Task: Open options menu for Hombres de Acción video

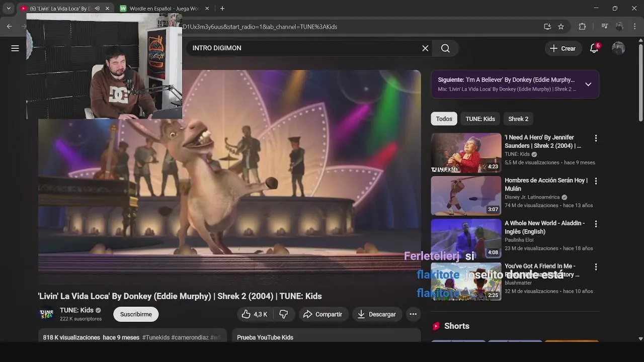Action: tap(596, 181)
